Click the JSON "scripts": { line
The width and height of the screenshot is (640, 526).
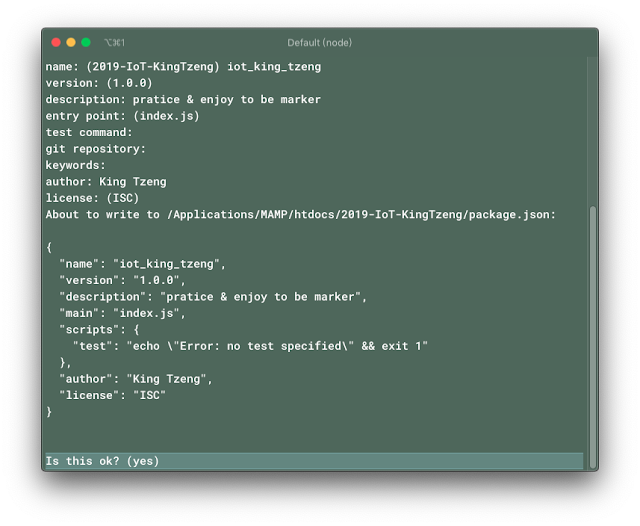(99, 330)
